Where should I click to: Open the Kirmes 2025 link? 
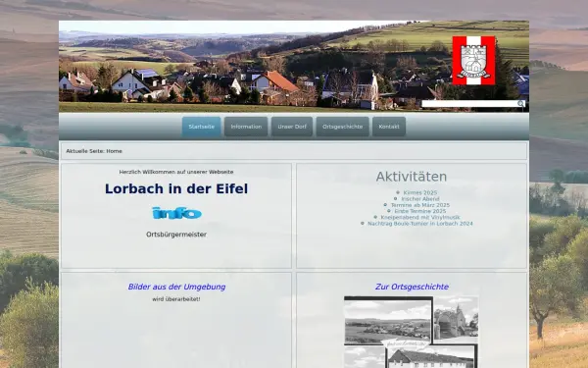(420, 192)
